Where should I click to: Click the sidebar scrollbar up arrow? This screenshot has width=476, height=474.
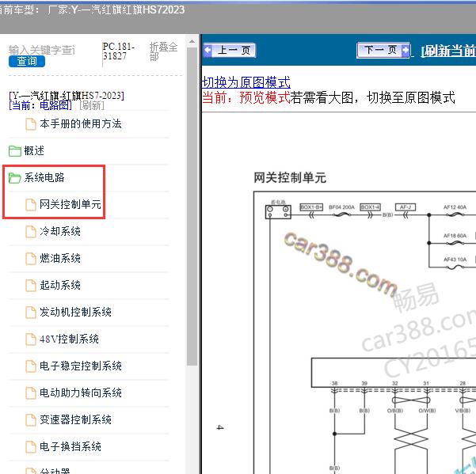tap(192, 42)
